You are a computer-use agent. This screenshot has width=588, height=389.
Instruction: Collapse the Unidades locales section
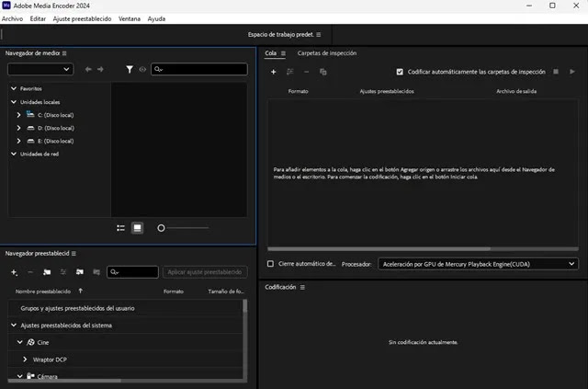tap(14, 102)
